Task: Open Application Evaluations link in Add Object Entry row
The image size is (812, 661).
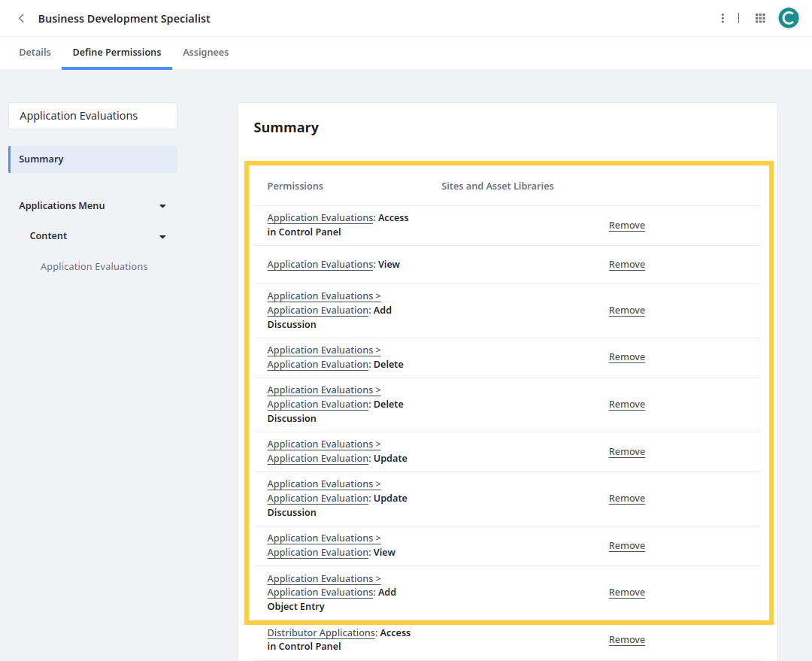Action: click(x=320, y=592)
